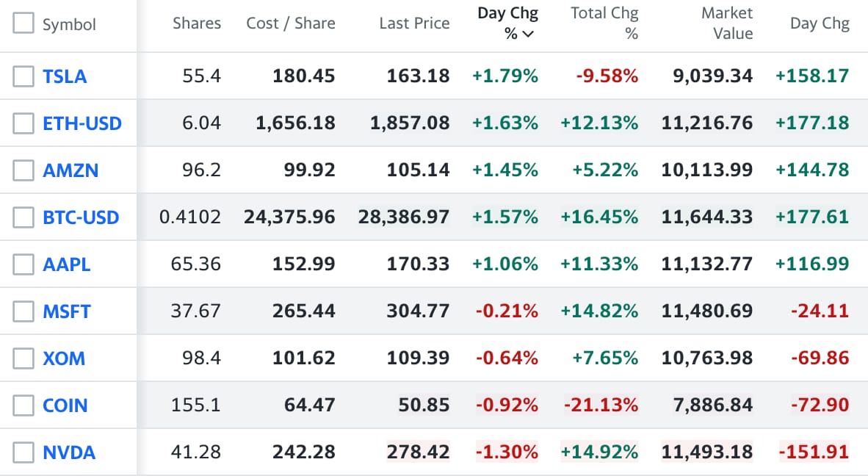Sort by Last Price column header

coord(414,24)
